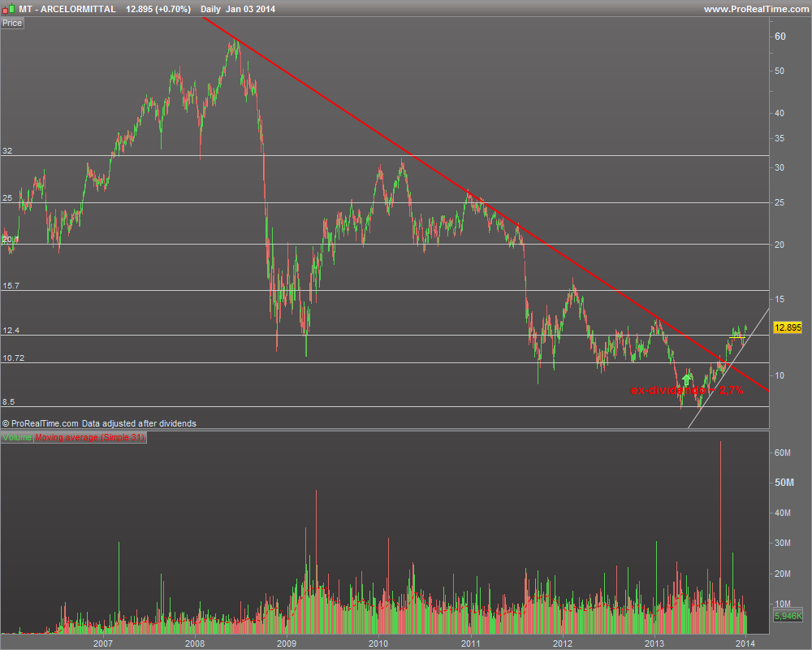Click the 30 value on price scale
Image resolution: width=812 pixels, height=650 pixels.
pyautogui.click(x=780, y=168)
